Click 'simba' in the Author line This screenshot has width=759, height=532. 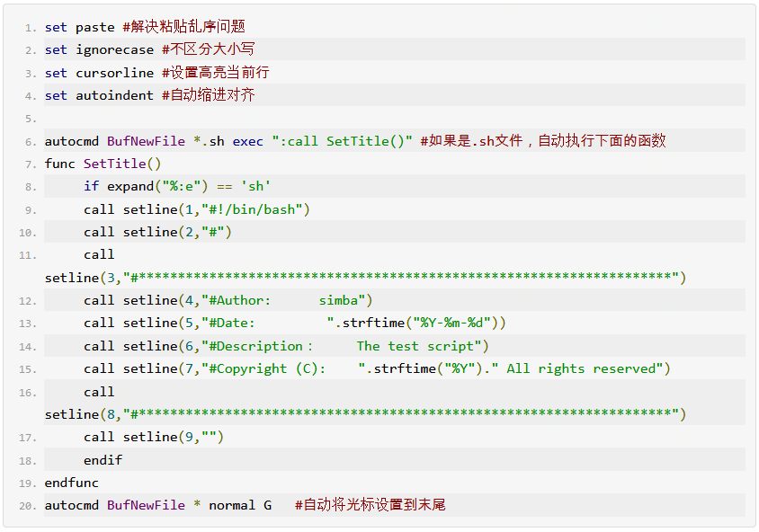click(338, 300)
